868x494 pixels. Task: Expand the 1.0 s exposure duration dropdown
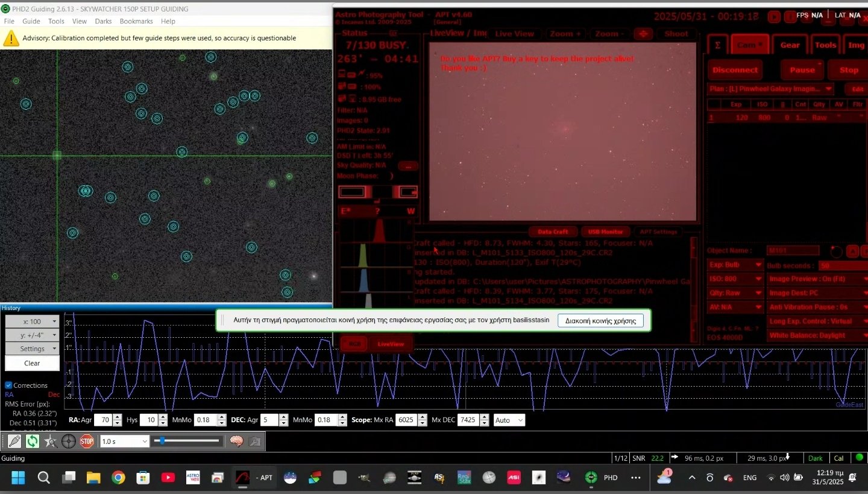[124, 442]
